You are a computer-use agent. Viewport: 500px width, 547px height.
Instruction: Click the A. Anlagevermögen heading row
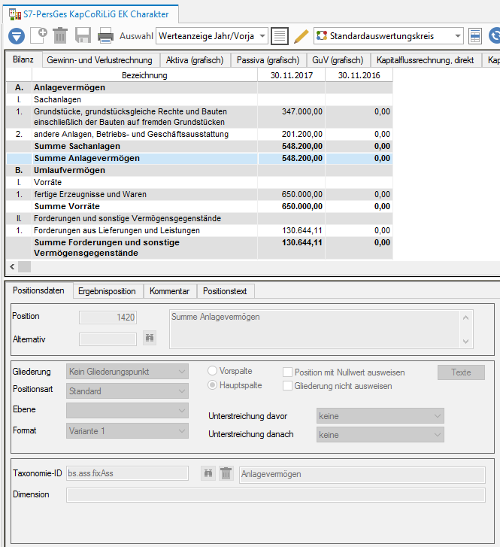click(200, 88)
